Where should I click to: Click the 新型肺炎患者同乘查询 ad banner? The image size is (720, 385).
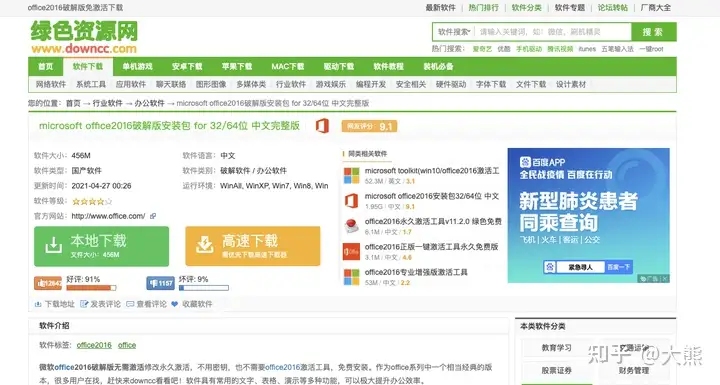pyautogui.click(x=588, y=215)
